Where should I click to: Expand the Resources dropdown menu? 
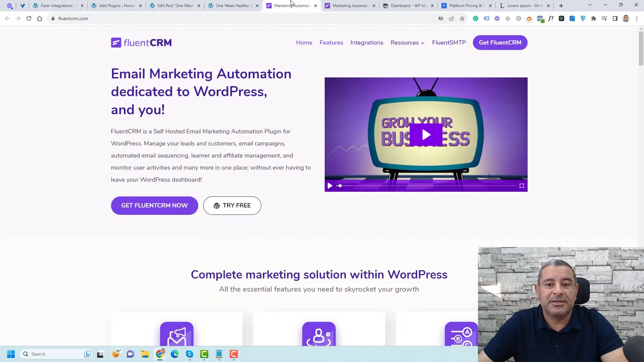[x=408, y=43]
